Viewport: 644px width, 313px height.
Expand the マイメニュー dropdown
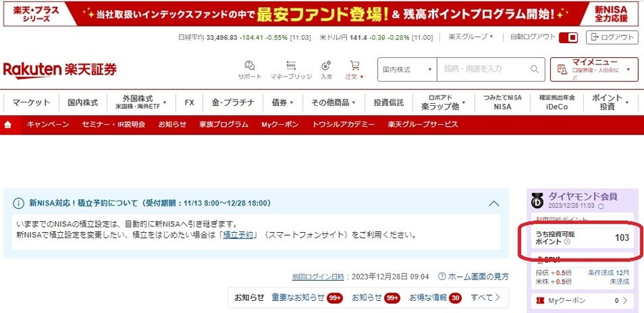(628, 69)
